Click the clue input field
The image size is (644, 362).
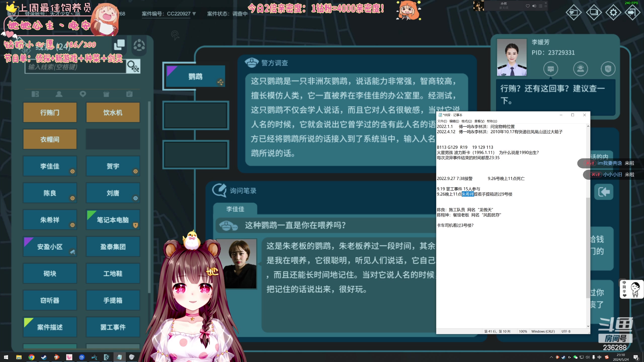[x=75, y=67]
